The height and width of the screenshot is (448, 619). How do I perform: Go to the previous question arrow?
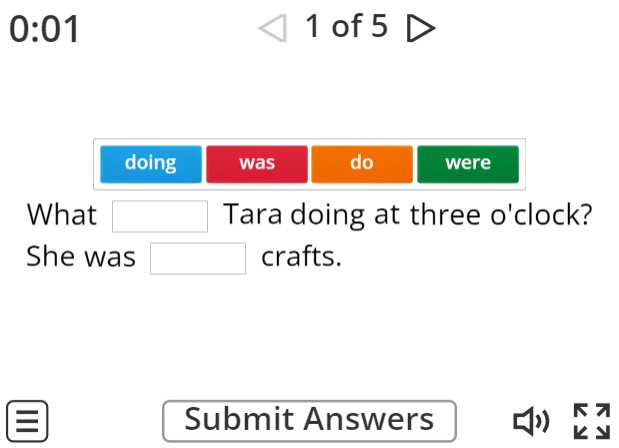(272, 30)
